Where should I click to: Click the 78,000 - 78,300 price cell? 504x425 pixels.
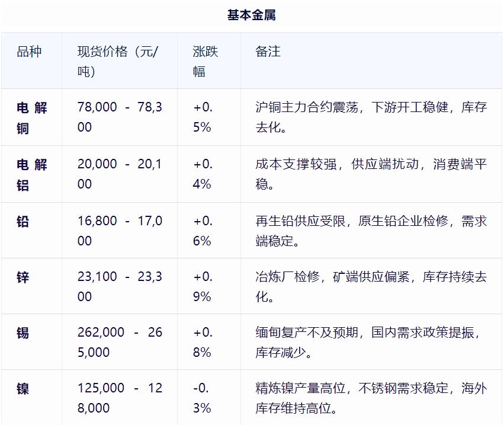[x=119, y=117]
